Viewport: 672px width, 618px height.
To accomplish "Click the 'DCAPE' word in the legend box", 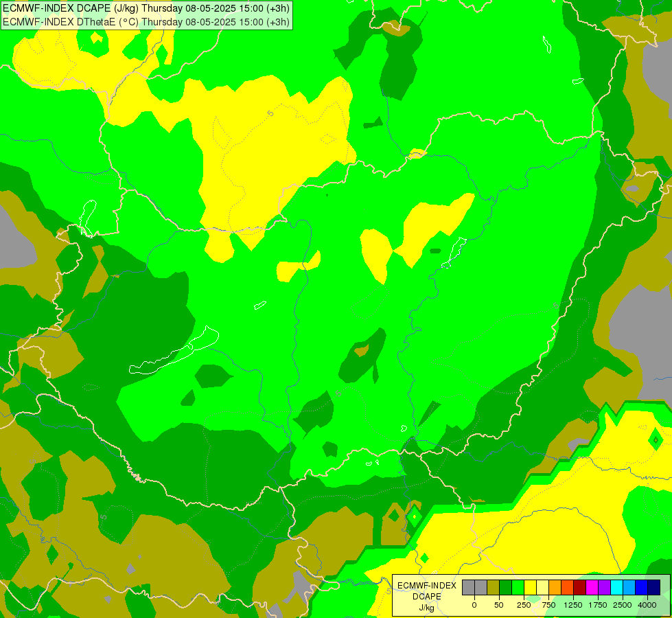I will coord(427,597).
